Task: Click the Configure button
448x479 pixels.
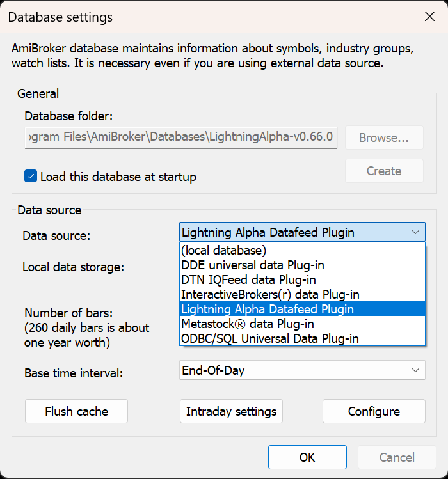Action: click(x=374, y=411)
